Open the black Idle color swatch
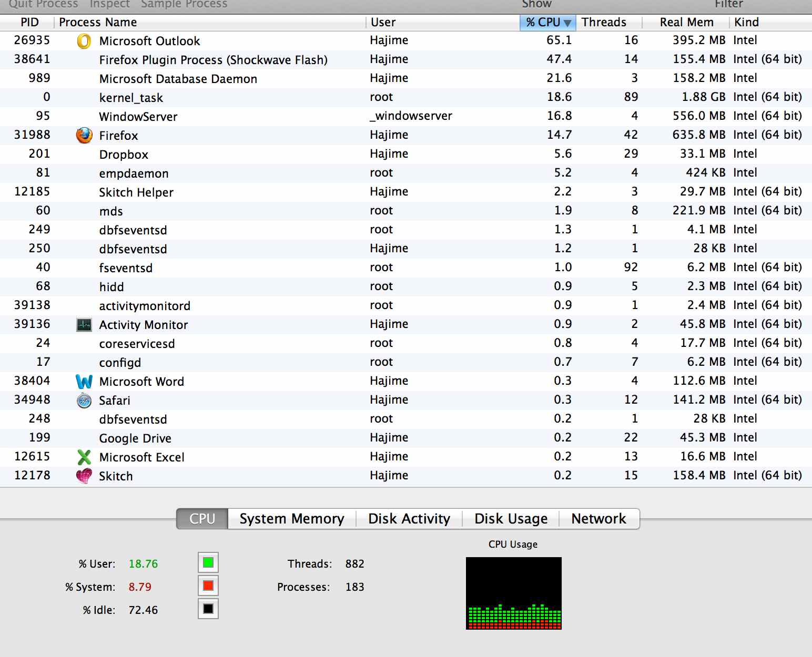 click(x=208, y=609)
